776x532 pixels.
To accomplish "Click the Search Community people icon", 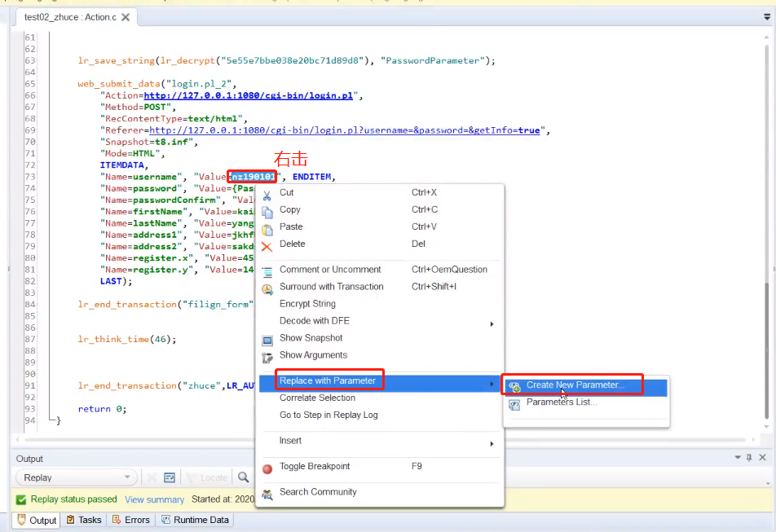I will (x=267, y=495).
